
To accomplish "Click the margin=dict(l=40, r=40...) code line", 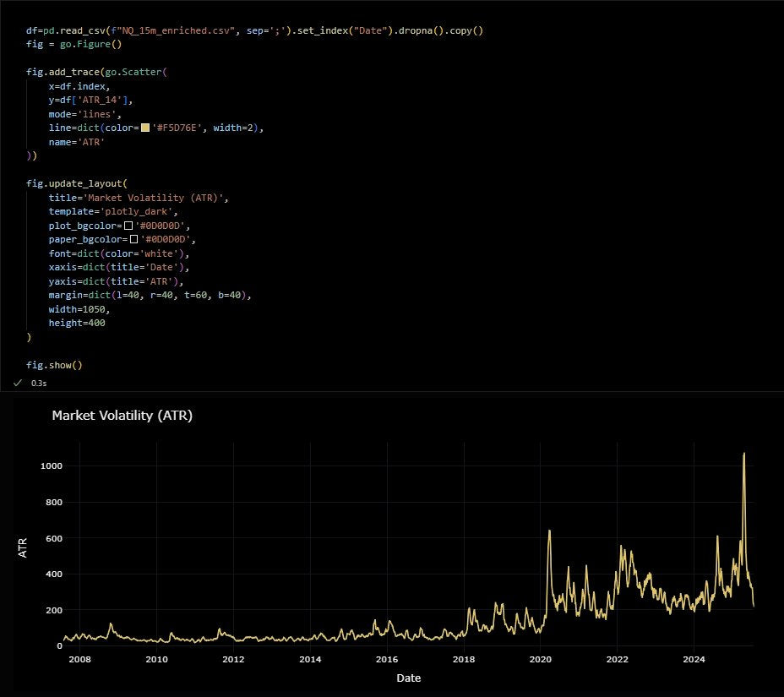I will tap(150, 295).
